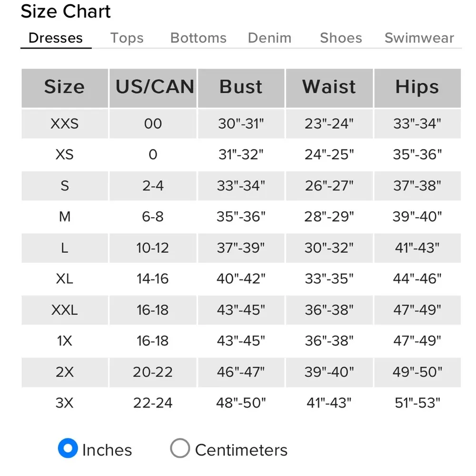Click the XS size row label
The height and width of the screenshot is (476, 476).
[64, 155]
